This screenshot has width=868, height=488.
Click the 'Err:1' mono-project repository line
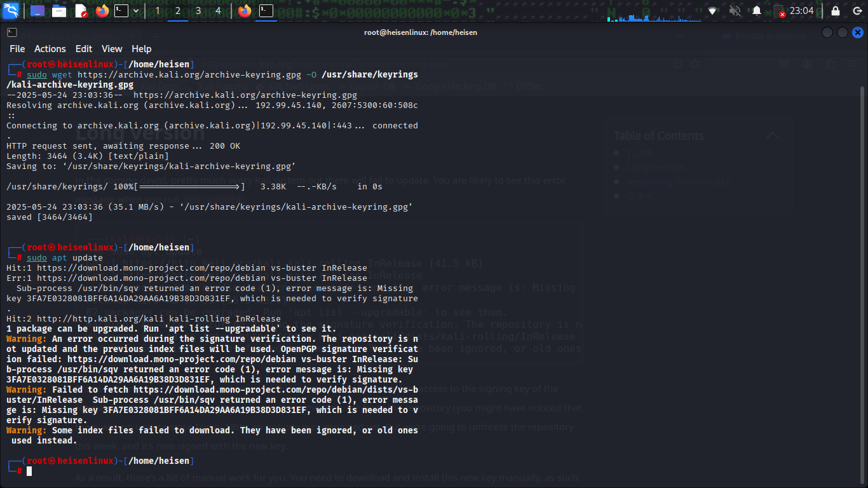click(187, 278)
